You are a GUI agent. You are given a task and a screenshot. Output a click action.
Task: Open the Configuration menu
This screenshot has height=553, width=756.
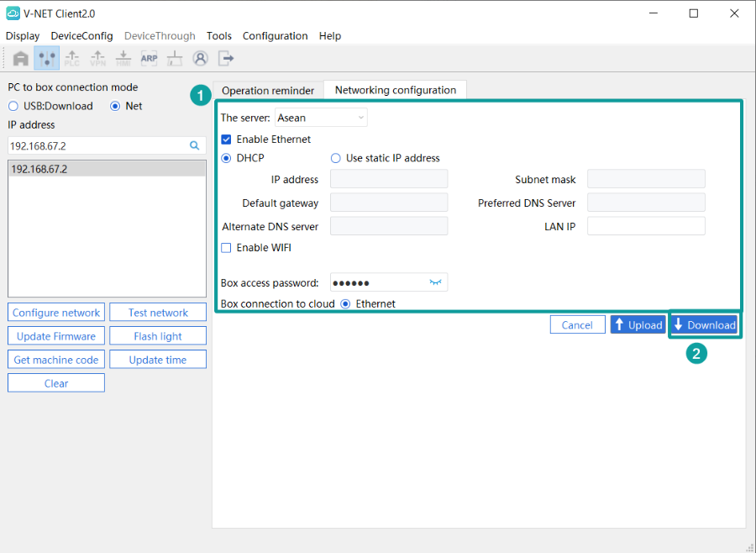(276, 36)
